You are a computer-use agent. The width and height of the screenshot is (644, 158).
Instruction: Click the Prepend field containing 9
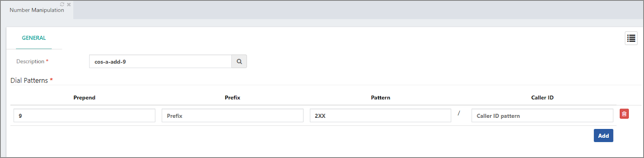[x=85, y=115]
